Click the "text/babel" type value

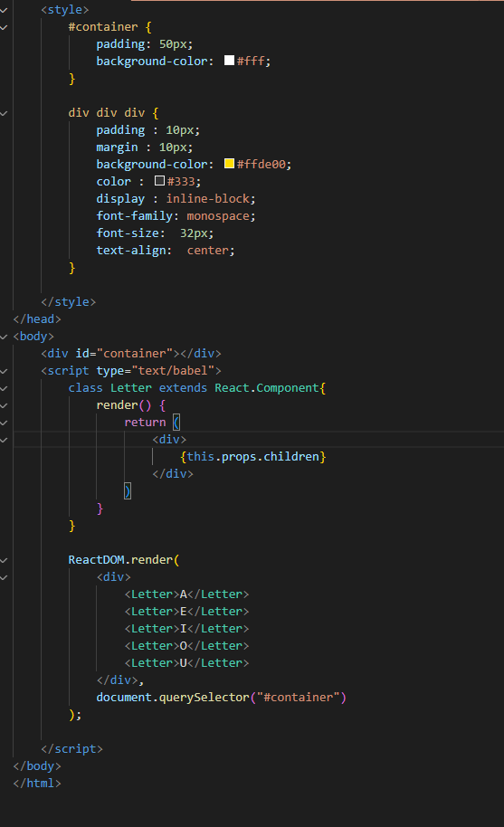(x=173, y=371)
